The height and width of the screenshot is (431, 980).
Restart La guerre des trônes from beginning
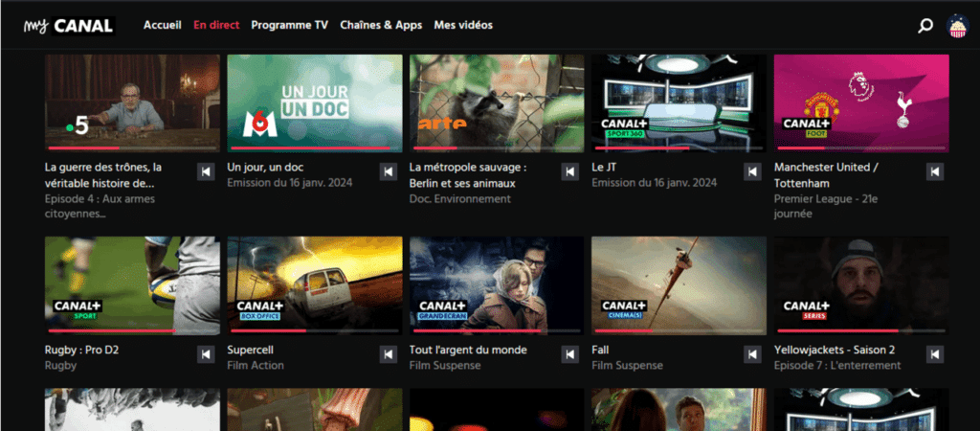(x=206, y=171)
